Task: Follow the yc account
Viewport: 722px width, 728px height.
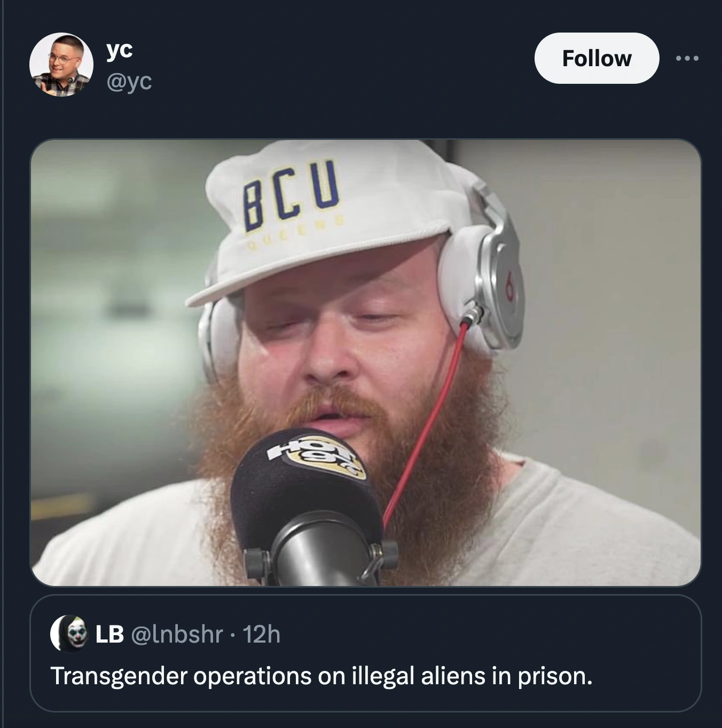Action: click(x=597, y=58)
